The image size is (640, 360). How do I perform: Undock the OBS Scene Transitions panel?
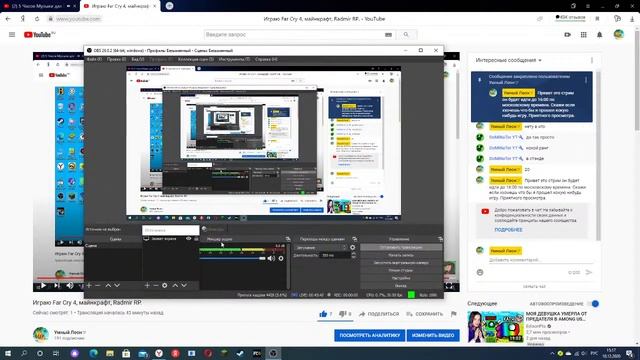pos(354,239)
